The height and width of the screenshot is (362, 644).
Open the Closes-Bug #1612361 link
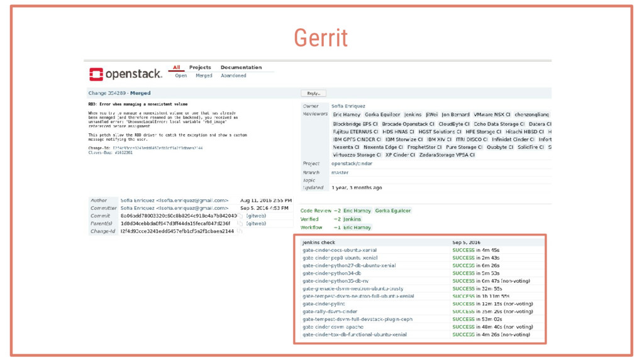point(111,153)
